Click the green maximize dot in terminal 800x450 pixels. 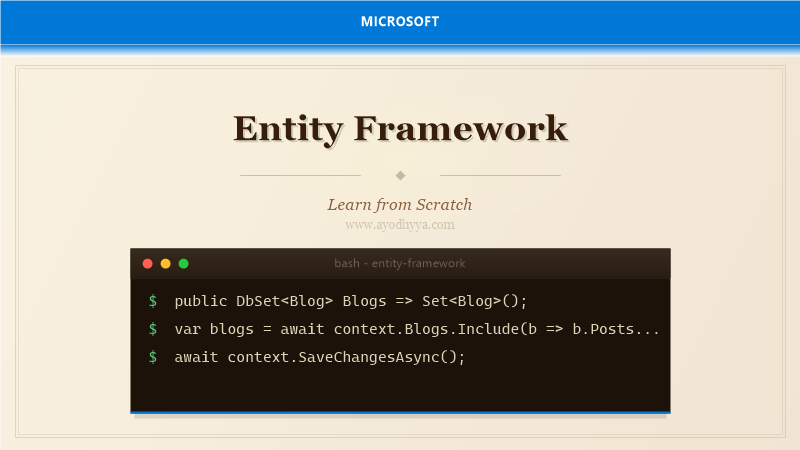pyautogui.click(x=184, y=263)
